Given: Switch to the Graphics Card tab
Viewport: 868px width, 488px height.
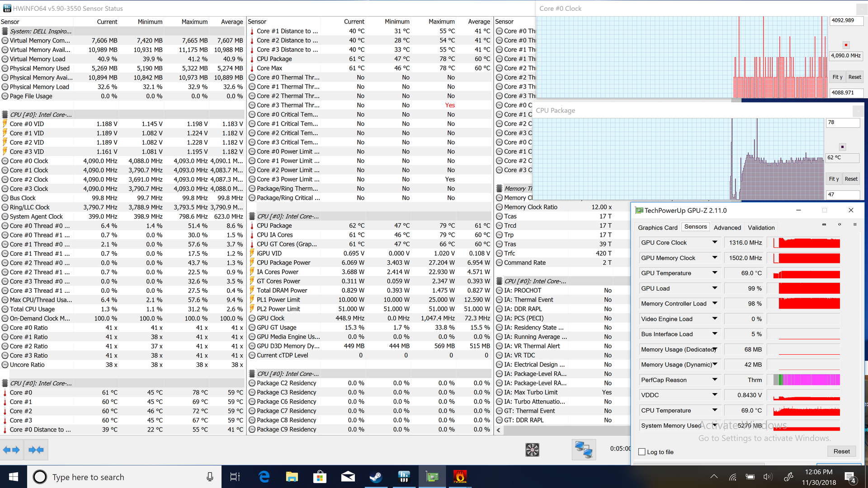Looking at the screenshot, I should coord(657,228).
